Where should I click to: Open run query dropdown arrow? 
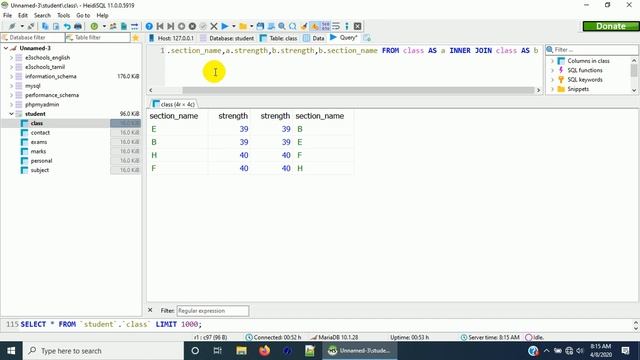pos(234,26)
